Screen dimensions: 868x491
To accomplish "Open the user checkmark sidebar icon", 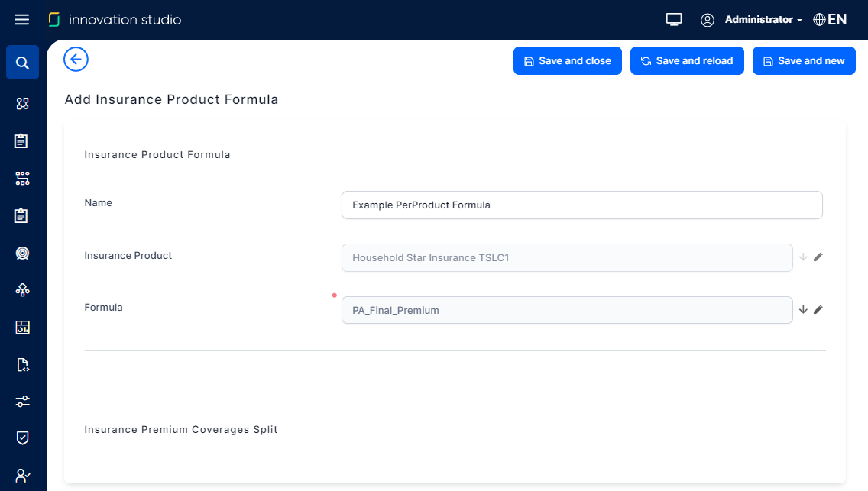I will point(22,476).
